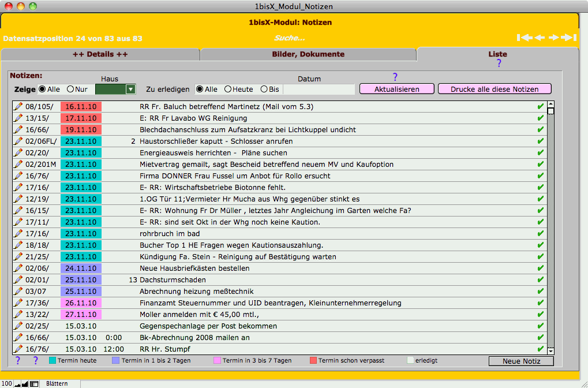Click the help question mark above Aktualisieren
The width and height of the screenshot is (588, 388).
395,77
